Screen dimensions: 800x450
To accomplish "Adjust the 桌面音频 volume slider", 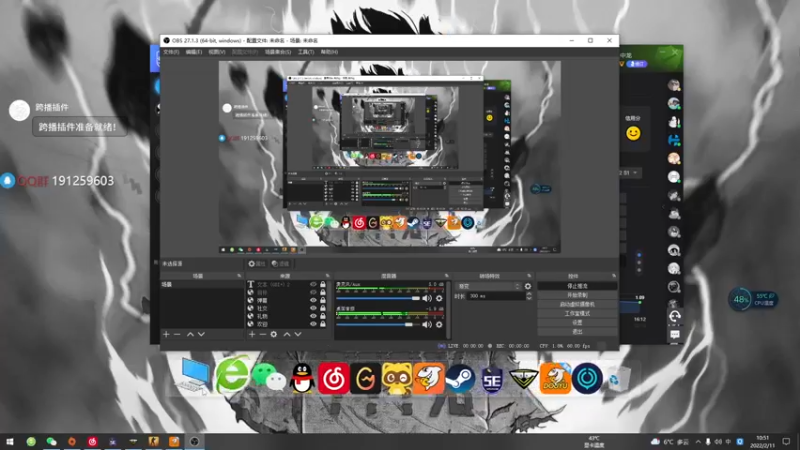I will coord(378,324).
